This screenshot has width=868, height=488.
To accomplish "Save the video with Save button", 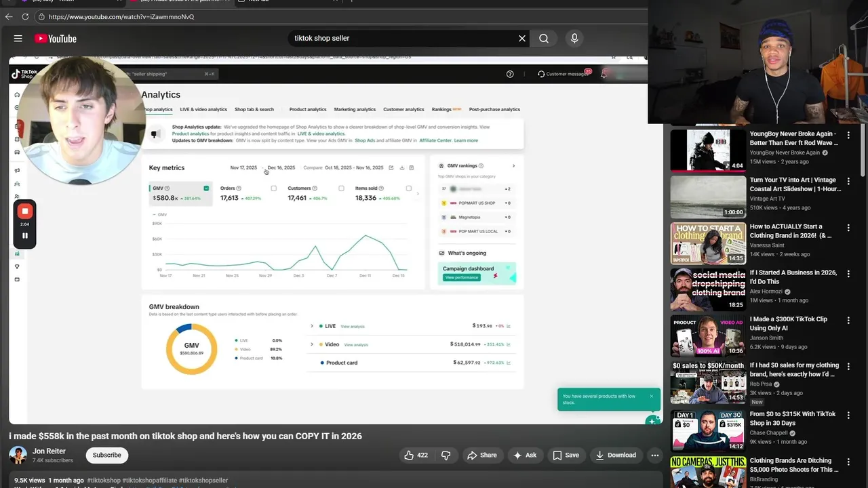I will pyautogui.click(x=566, y=455).
